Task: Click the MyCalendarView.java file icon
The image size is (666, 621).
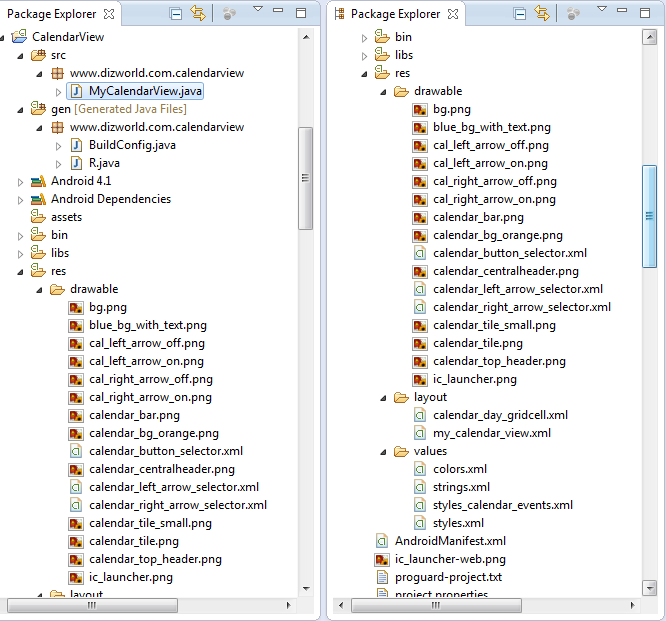Action: 76,91
